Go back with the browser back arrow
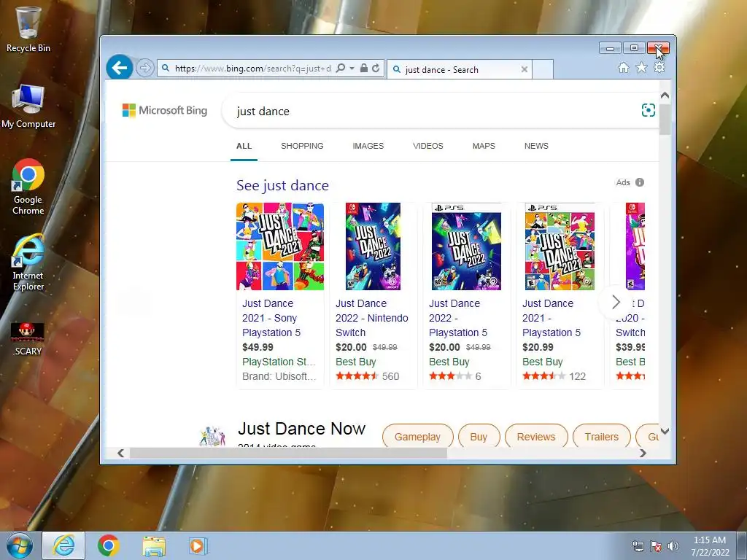This screenshot has height=560, width=747. point(119,68)
